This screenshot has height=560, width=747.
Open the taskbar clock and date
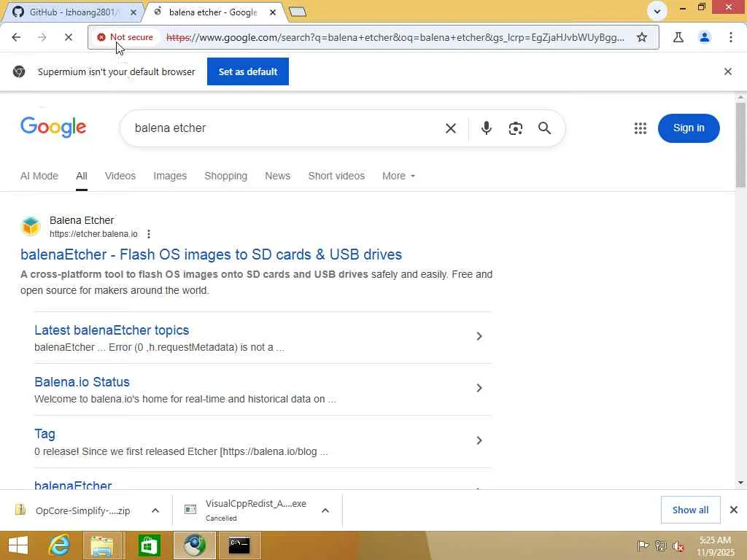point(715,545)
